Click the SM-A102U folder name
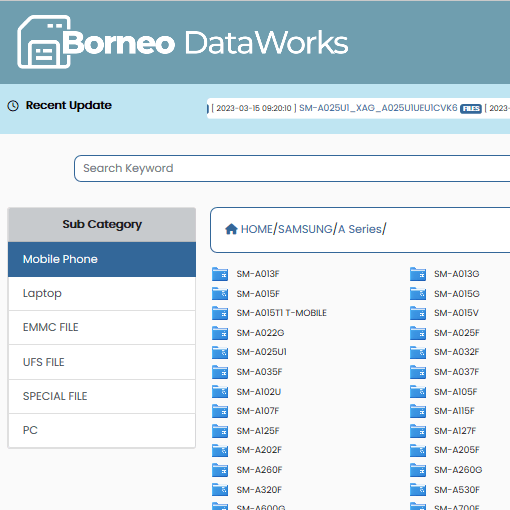 (x=259, y=392)
